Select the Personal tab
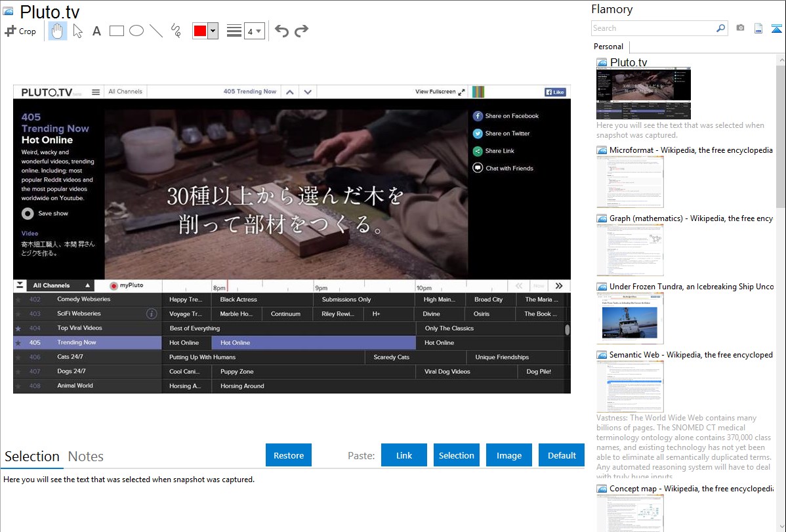The width and height of the screenshot is (786, 532). click(x=608, y=46)
